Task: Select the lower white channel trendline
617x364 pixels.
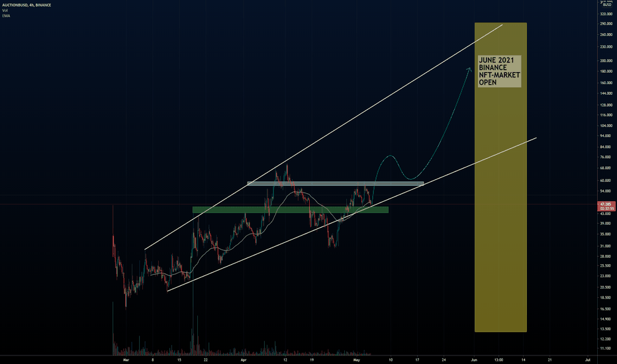Action: click(352, 214)
